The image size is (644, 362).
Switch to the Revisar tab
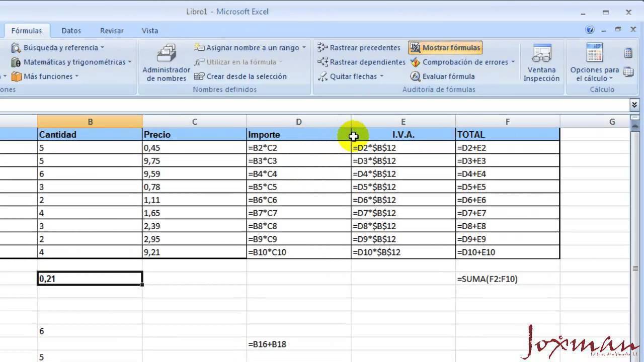tap(112, 31)
